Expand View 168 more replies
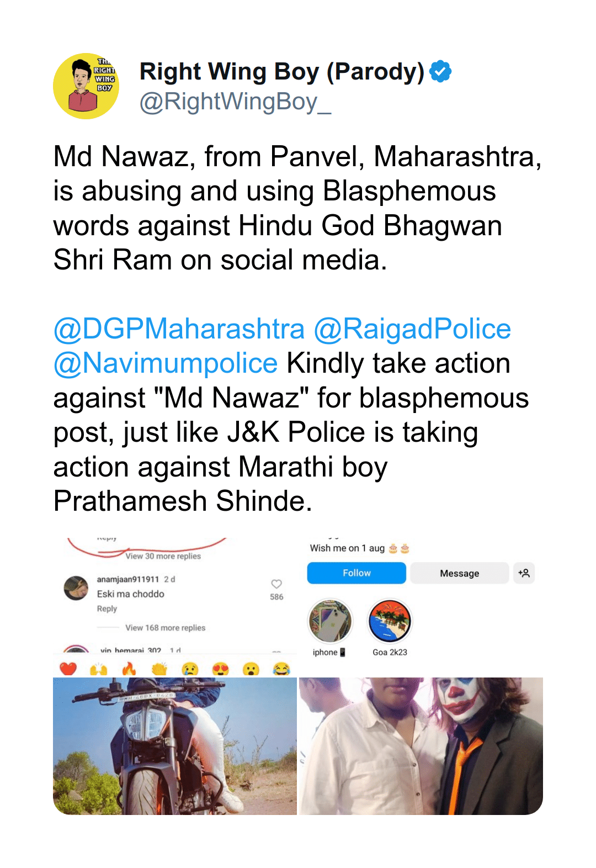This screenshot has height=868, width=596. coord(165,628)
